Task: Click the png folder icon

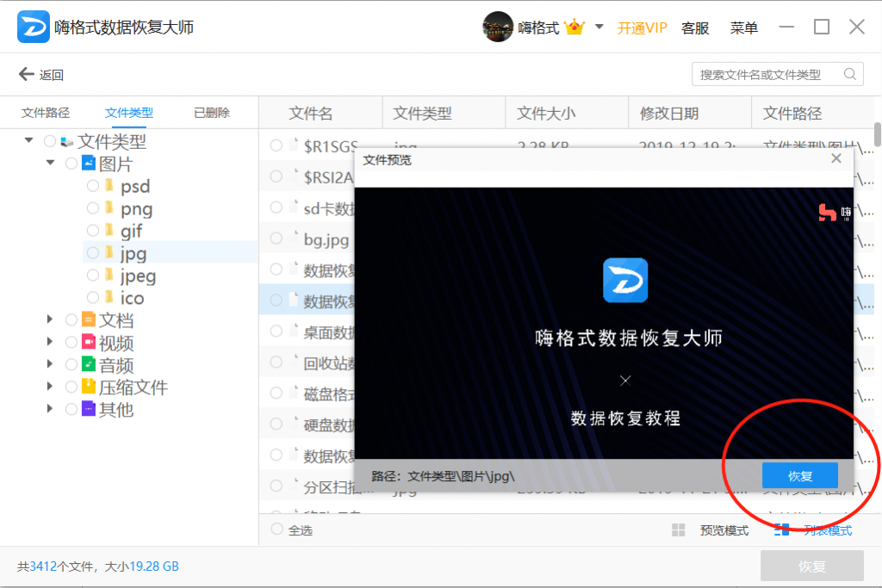Action: [109, 208]
